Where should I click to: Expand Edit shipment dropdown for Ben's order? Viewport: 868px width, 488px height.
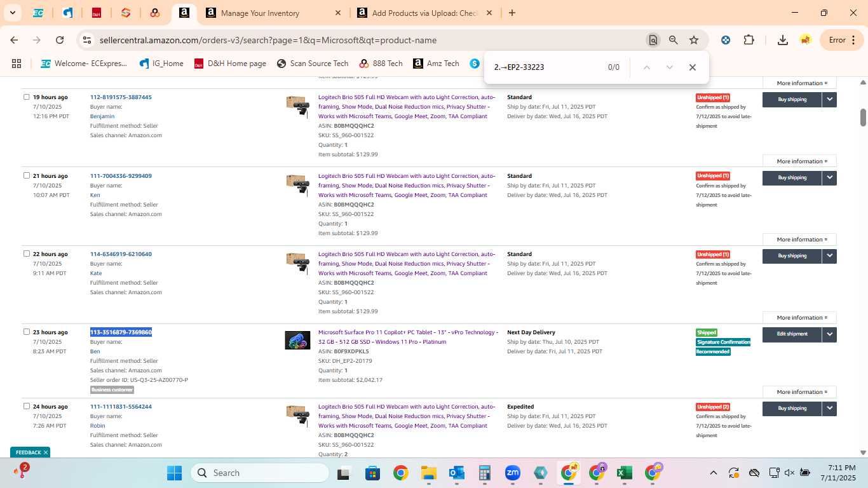pos(829,334)
